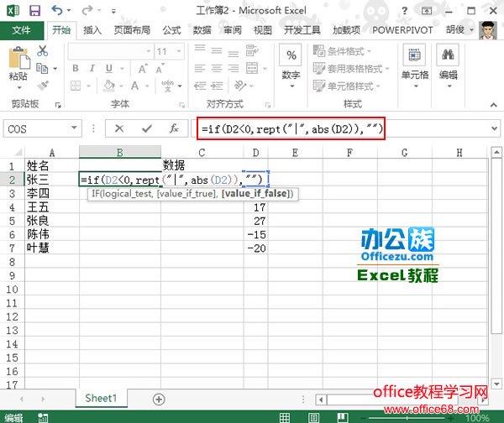Switch to Page Layout view in status bar
504x423 pixels.
coord(313,417)
